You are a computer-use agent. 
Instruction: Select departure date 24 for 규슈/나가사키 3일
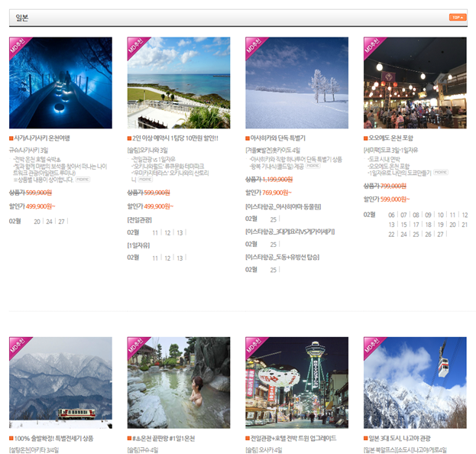point(49,222)
